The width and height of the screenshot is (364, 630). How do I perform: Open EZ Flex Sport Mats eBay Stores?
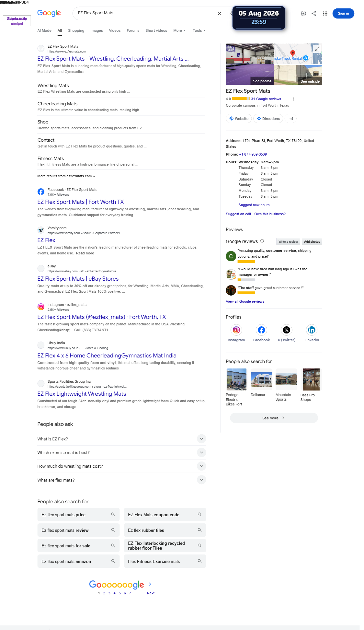(78, 279)
